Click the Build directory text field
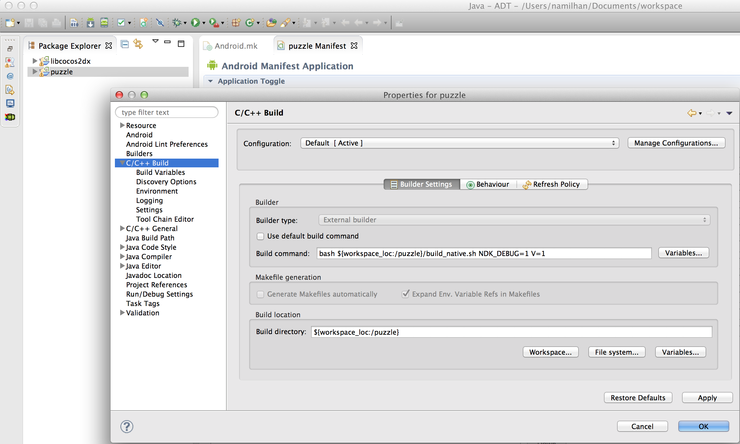Viewport: 740px width, 444px height. click(x=512, y=332)
